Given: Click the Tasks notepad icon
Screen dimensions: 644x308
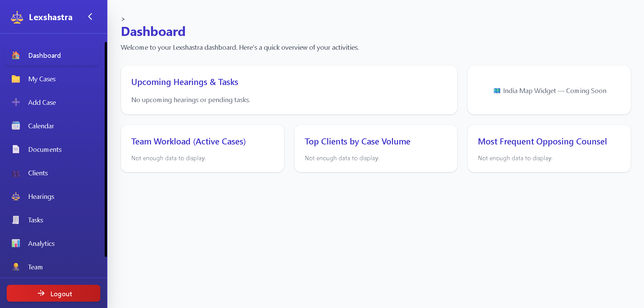Looking at the screenshot, I should click(16, 220).
